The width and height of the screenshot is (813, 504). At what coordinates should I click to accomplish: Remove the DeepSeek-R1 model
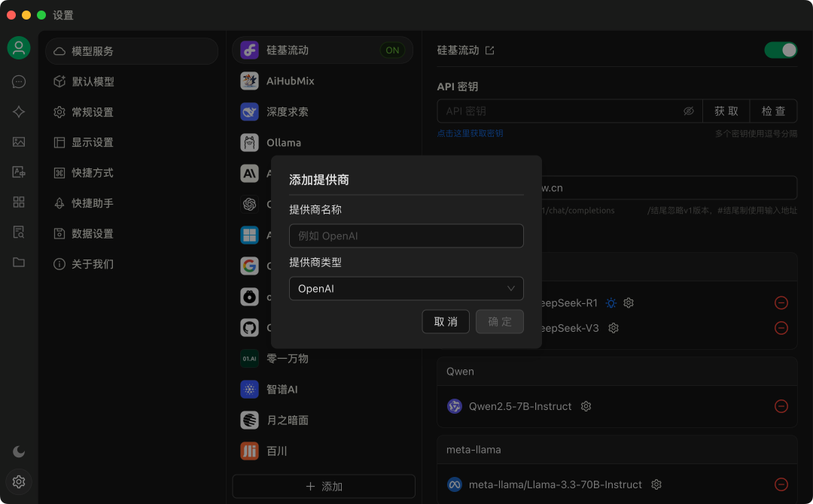click(781, 302)
